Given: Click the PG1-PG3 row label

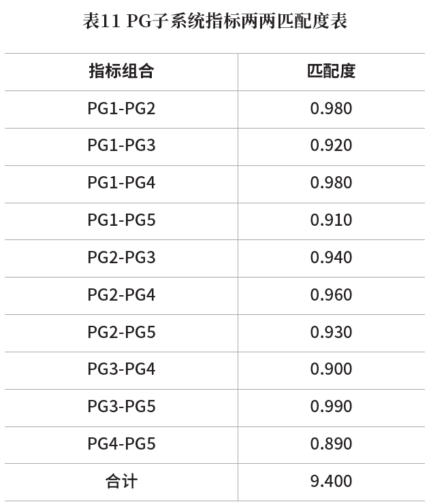Looking at the screenshot, I should coord(121,146).
